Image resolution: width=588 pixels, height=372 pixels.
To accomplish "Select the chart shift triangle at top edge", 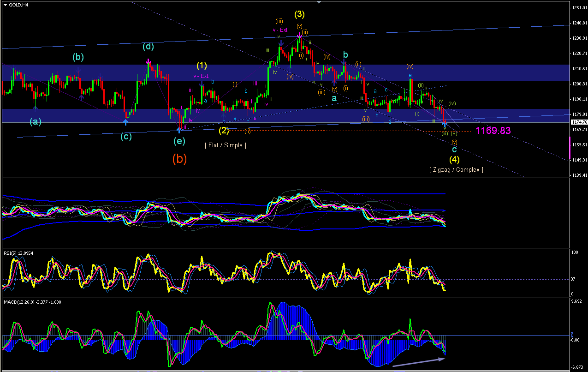I will tap(318, 2).
